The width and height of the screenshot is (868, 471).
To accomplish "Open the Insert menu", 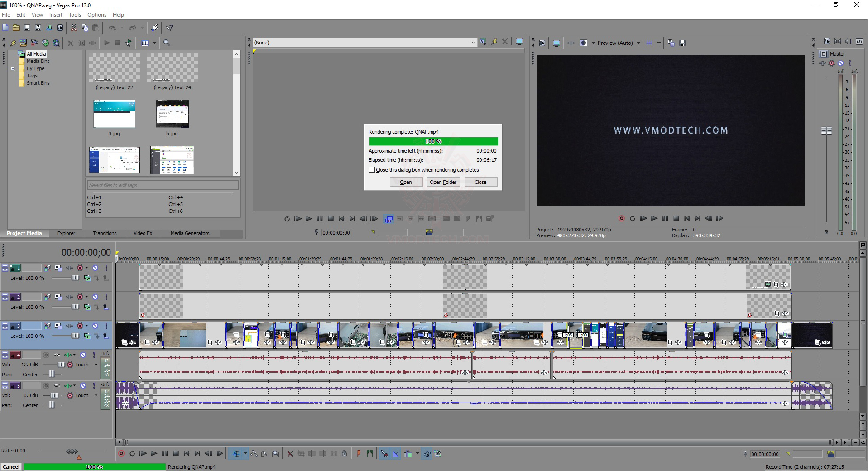I will [x=56, y=15].
